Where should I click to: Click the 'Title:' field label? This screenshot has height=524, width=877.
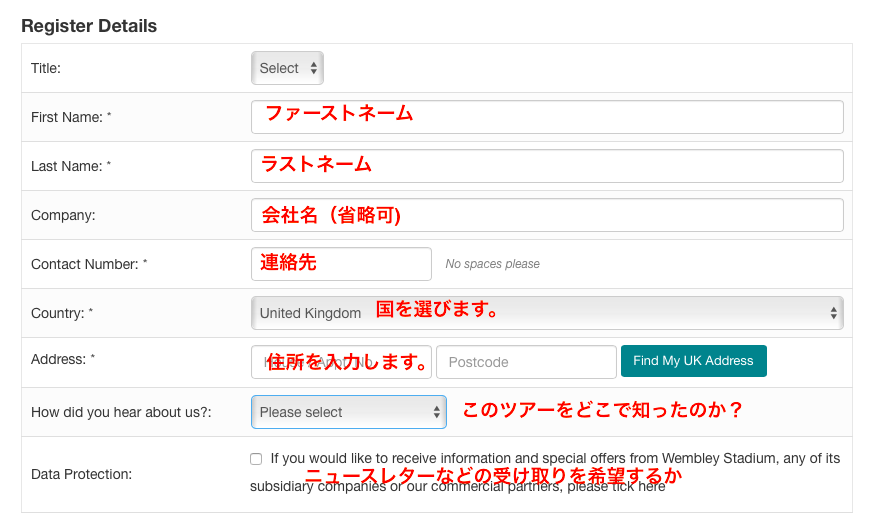tap(46, 68)
